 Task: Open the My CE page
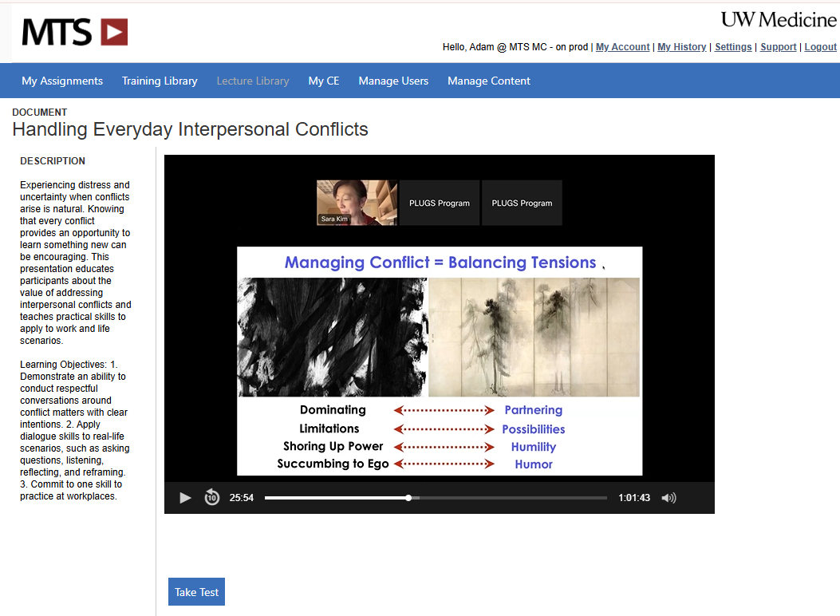(324, 81)
